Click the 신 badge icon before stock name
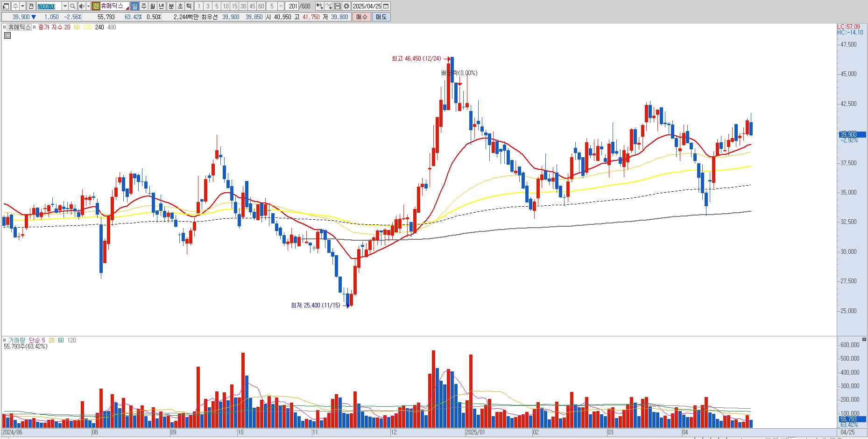 click(x=96, y=6)
